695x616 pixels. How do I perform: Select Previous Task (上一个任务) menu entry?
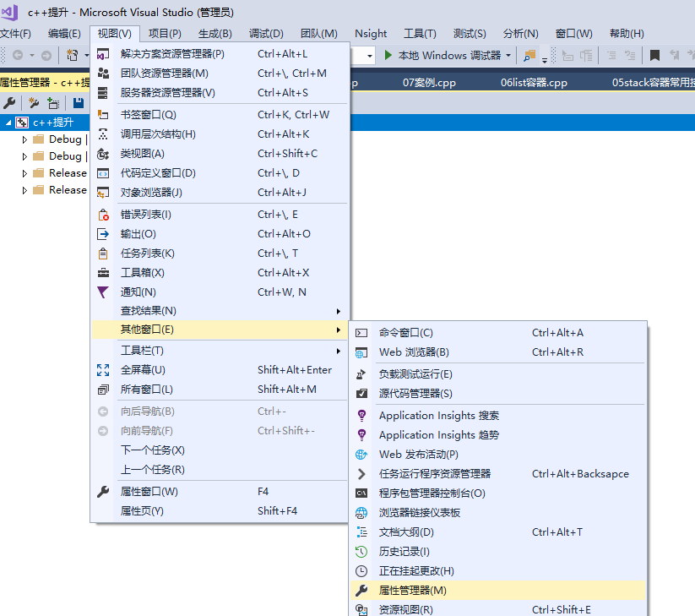220,470
